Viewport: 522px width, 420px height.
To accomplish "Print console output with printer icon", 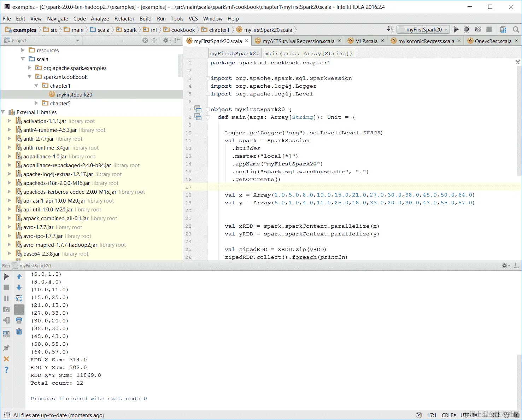I will (19, 320).
